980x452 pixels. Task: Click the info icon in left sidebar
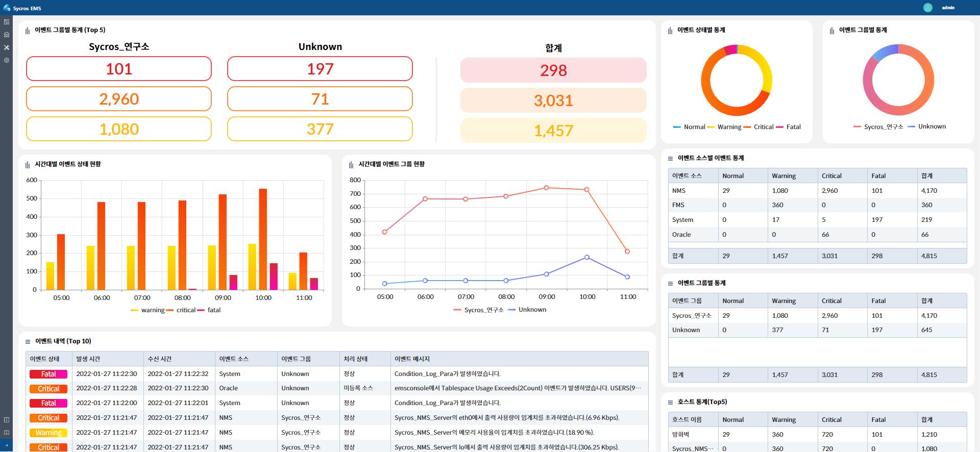coord(7,420)
